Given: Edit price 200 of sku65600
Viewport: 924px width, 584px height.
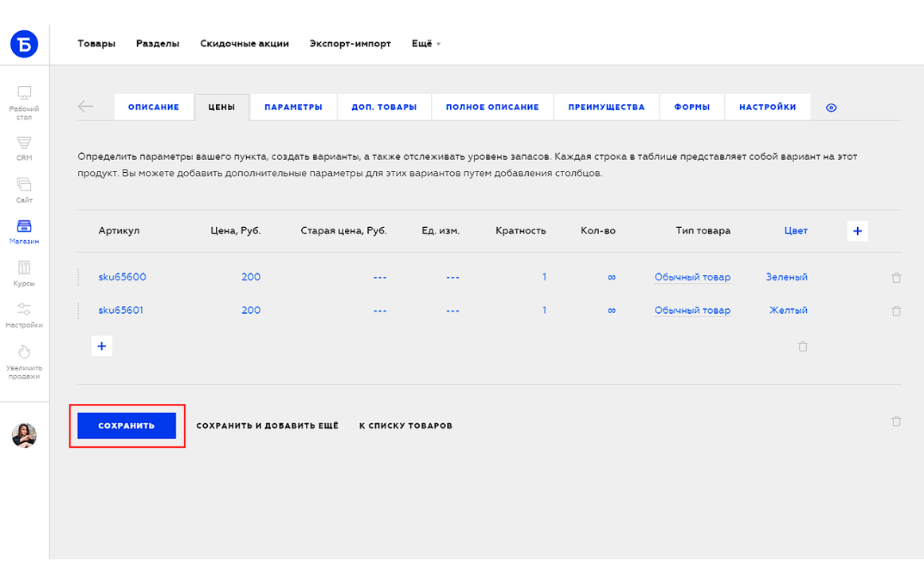Looking at the screenshot, I should (251, 277).
